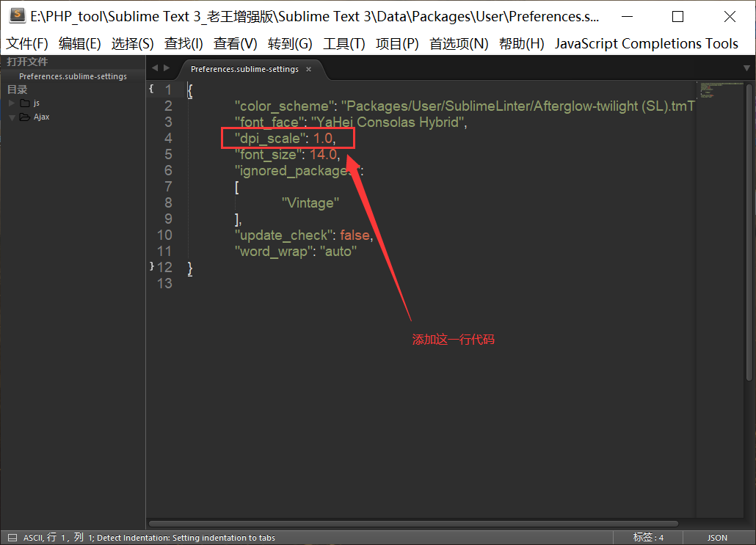Open the JavaScript Completions Tools menu
The height and width of the screenshot is (545, 756).
646,44
